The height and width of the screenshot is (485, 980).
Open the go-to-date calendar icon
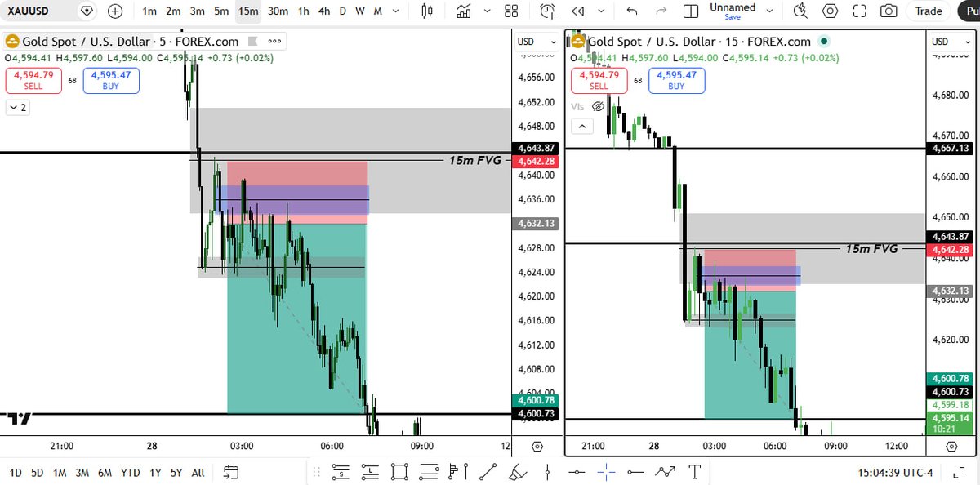point(230,472)
